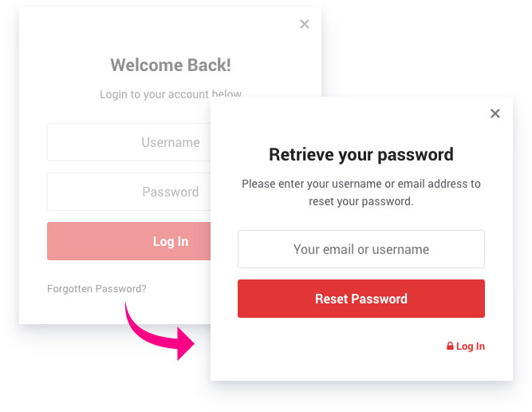Follow the red Log In link text

pyautogui.click(x=471, y=347)
